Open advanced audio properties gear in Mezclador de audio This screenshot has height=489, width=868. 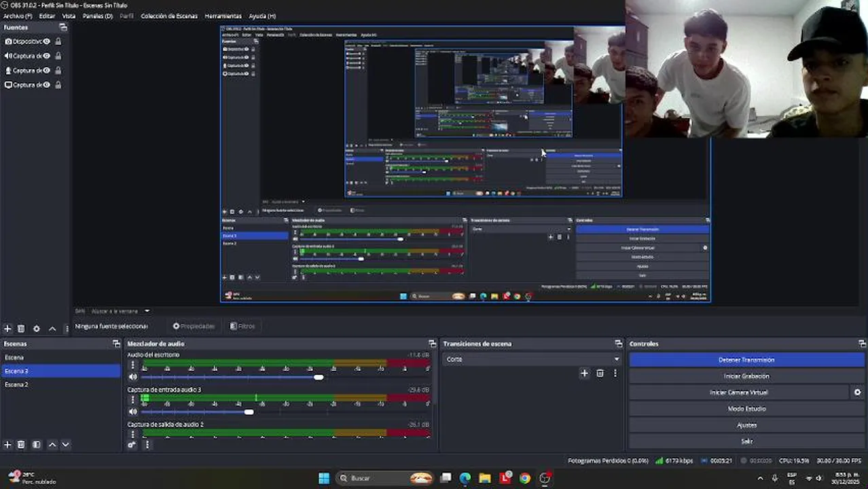pos(132,445)
